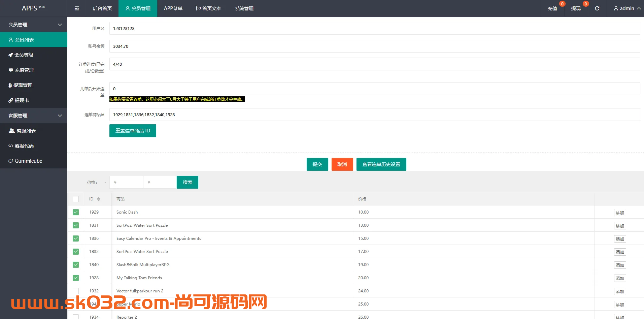
Task: Open the admin account dropdown
Action: click(625, 8)
